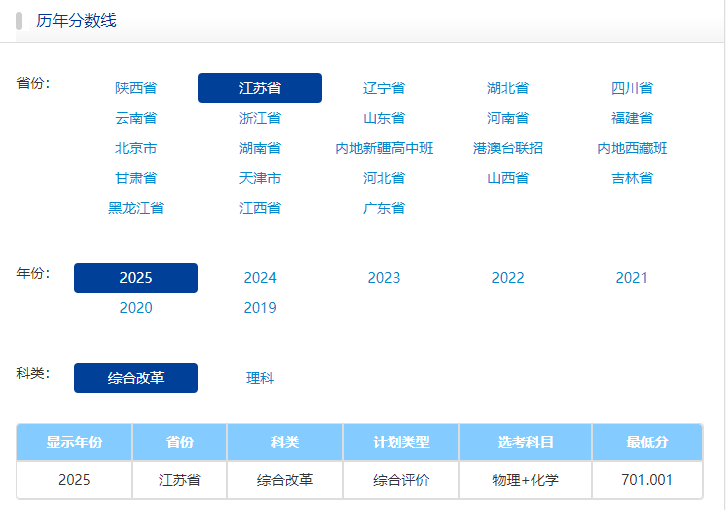
Task: Switch subject category to 理科
Action: tap(260, 378)
